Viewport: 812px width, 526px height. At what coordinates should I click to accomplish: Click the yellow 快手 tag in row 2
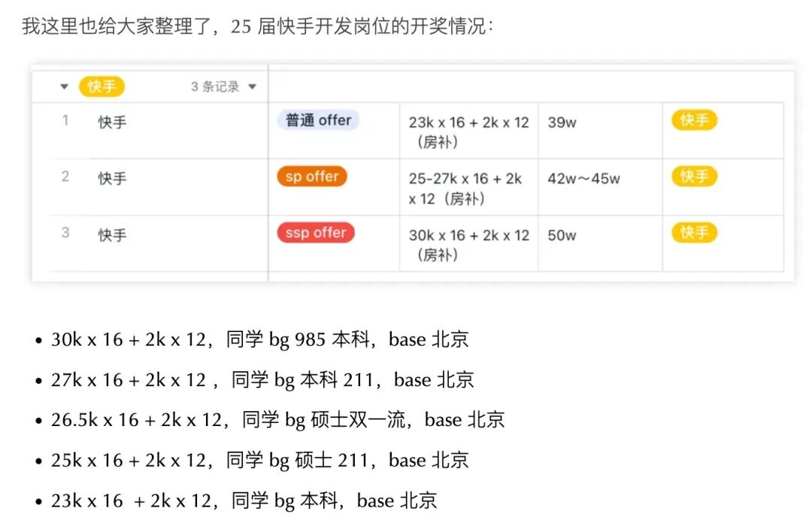(693, 176)
